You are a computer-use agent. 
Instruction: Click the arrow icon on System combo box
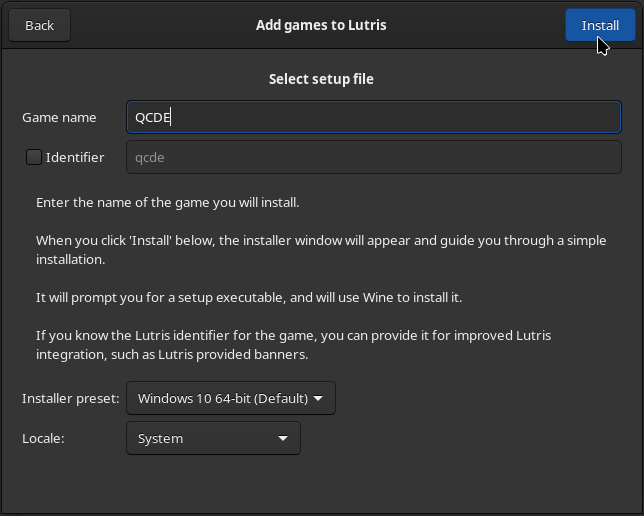(283, 438)
